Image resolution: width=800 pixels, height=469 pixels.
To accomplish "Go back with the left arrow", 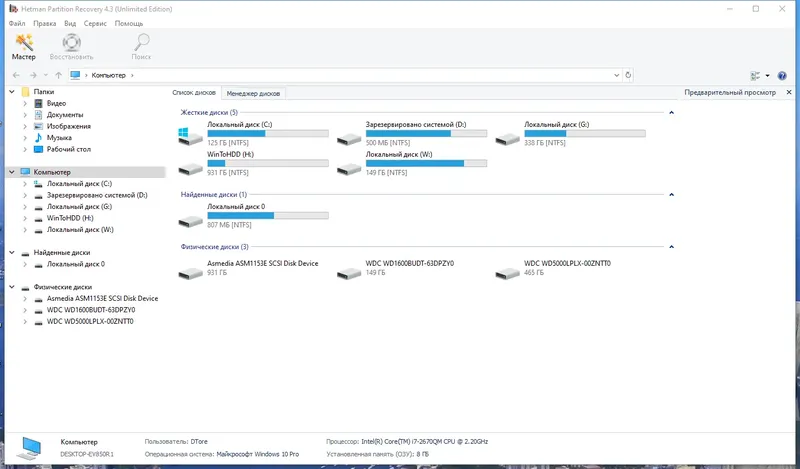I will [x=16, y=76].
